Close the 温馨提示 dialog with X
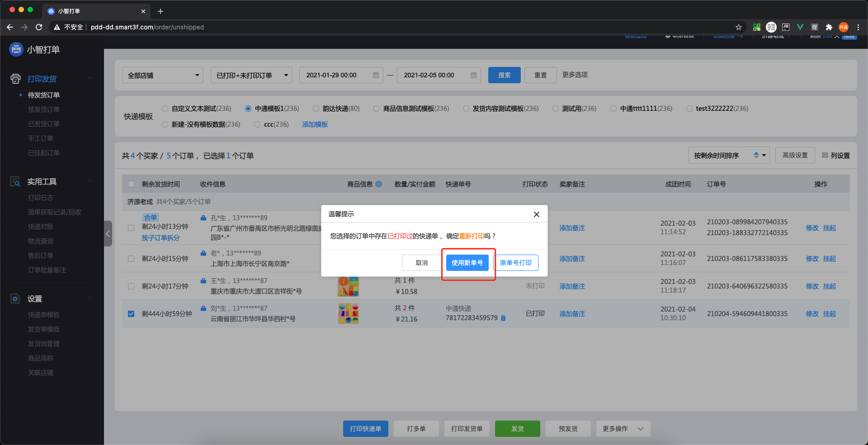868x445 pixels. 536,214
